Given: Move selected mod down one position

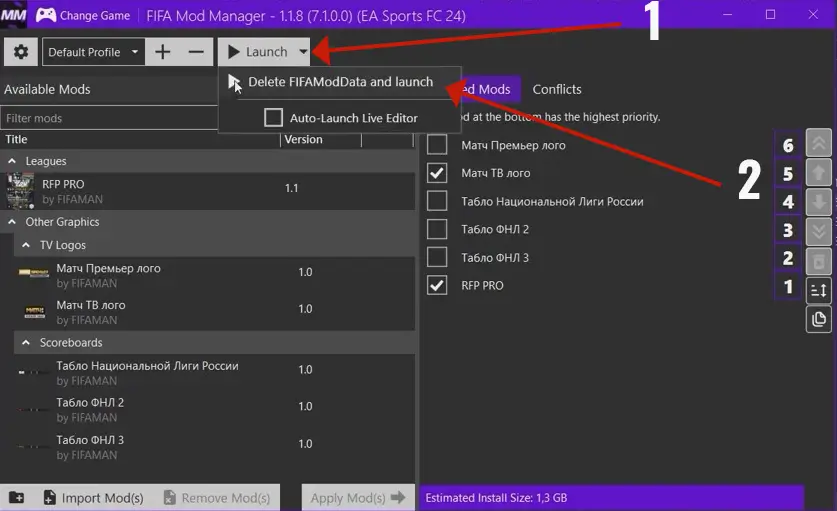Looking at the screenshot, I should (x=818, y=202).
